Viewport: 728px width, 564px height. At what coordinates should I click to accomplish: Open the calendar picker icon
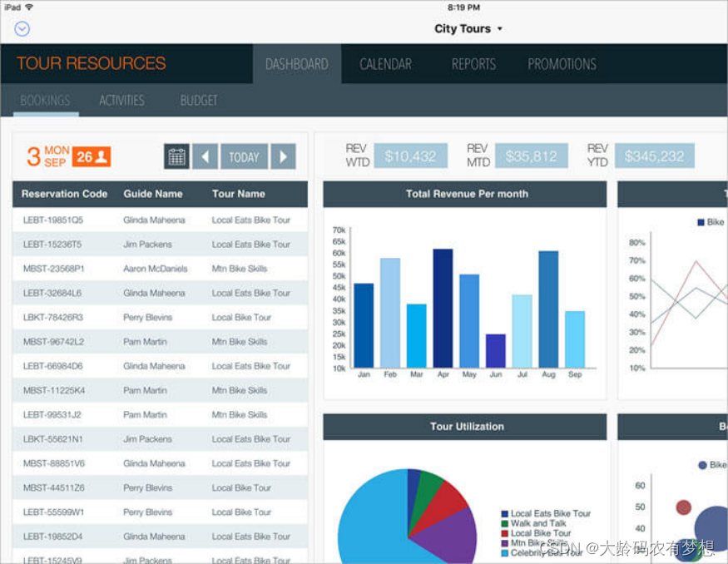coord(176,156)
